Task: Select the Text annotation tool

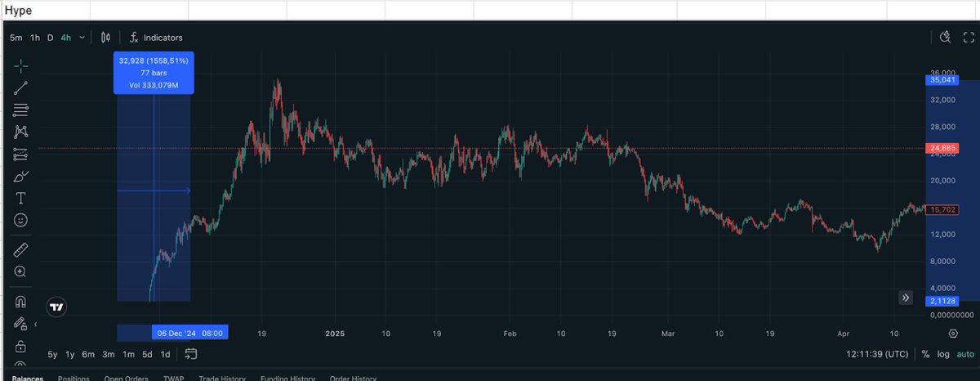Action: [20, 198]
